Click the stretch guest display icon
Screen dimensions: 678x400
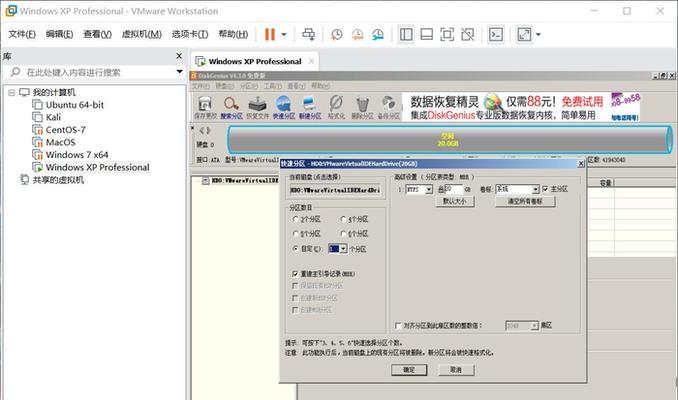[524, 34]
